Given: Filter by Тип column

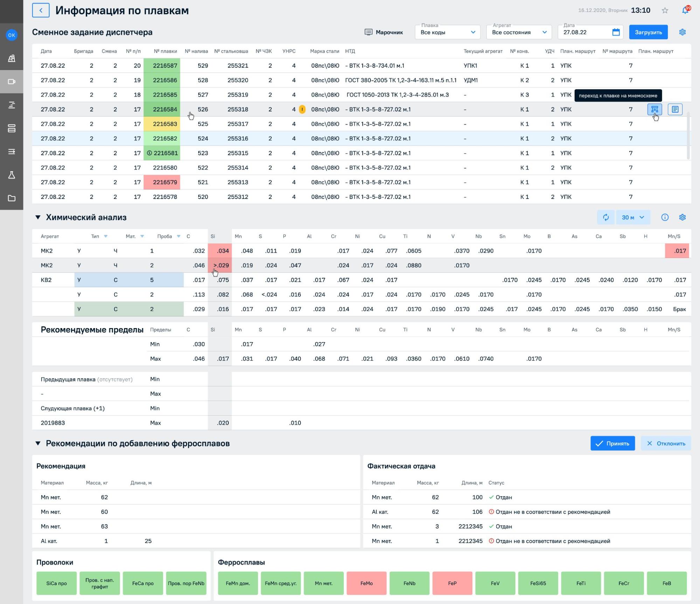Looking at the screenshot, I should 106,236.
